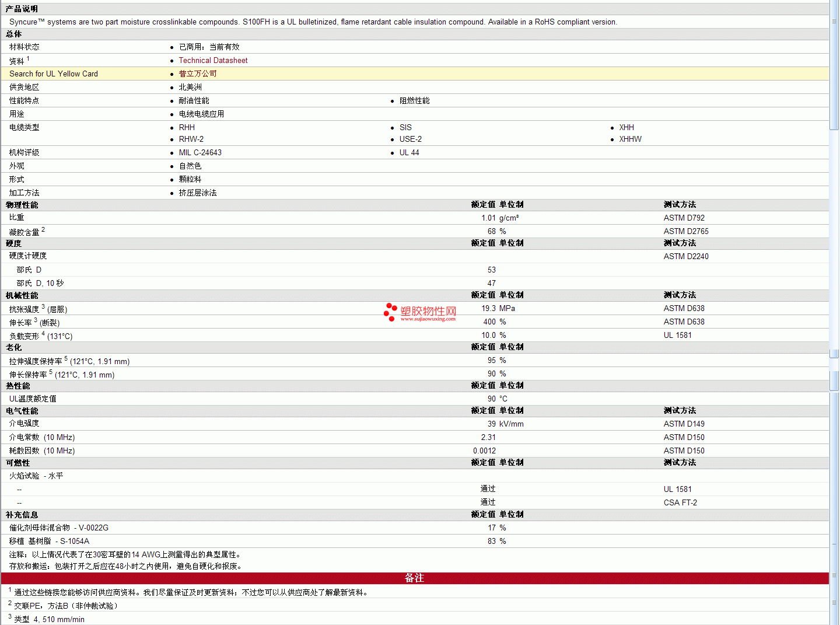
Task: Open the 普立万公司 UL Yellow Card link
Action: pyautogui.click(x=198, y=74)
